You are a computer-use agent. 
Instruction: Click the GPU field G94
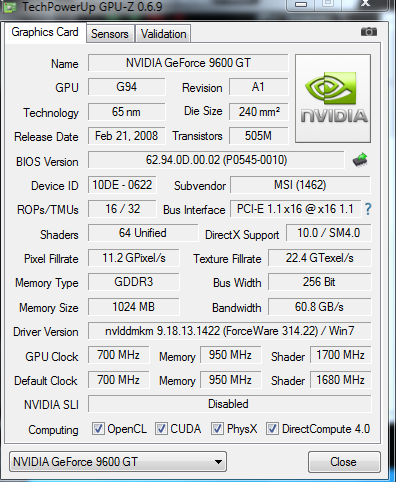point(127,87)
